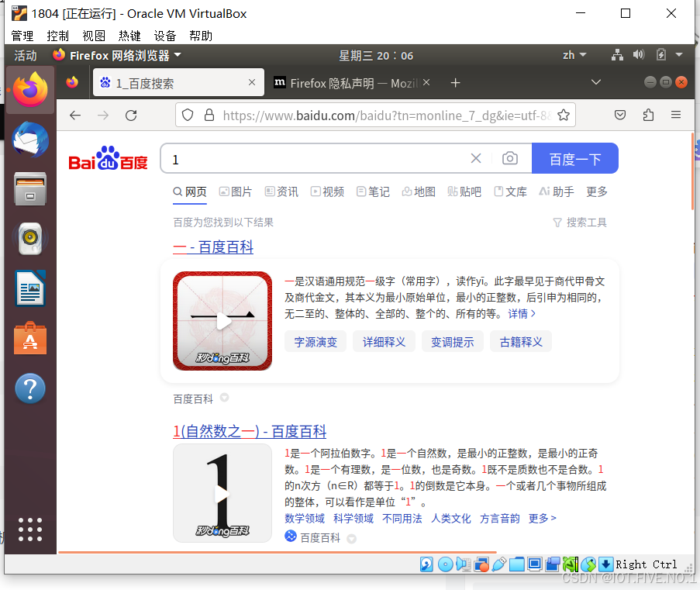Expand the zh input language dropdown
Viewport: 700px width, 590px height.
click(574, 55)
